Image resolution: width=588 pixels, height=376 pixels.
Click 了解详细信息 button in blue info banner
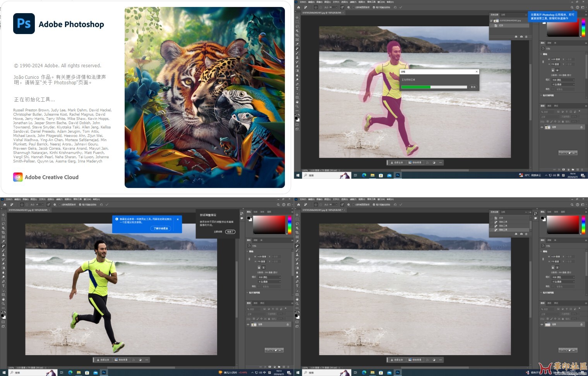point(161,229)
